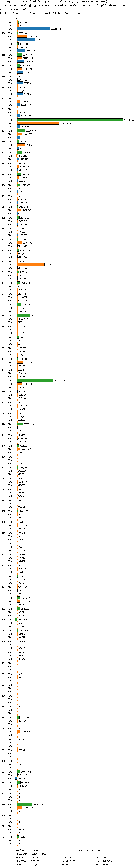The width and height of the screenshot is (136, 868).
Task: Click the orange bar valued 42461.165
Action: (22, 36)
